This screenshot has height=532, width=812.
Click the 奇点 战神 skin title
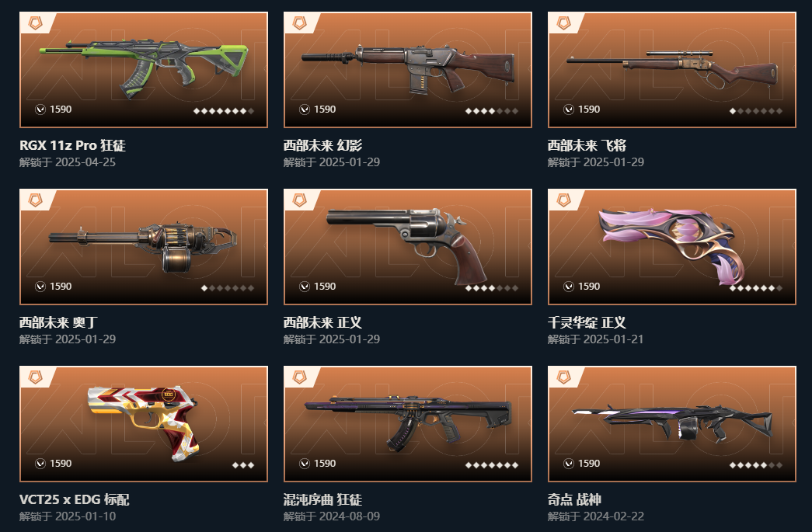(574, 499)
